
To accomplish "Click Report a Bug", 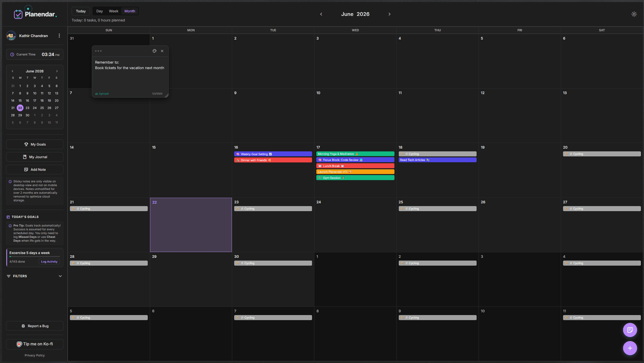I will click(x=35, y=326).
